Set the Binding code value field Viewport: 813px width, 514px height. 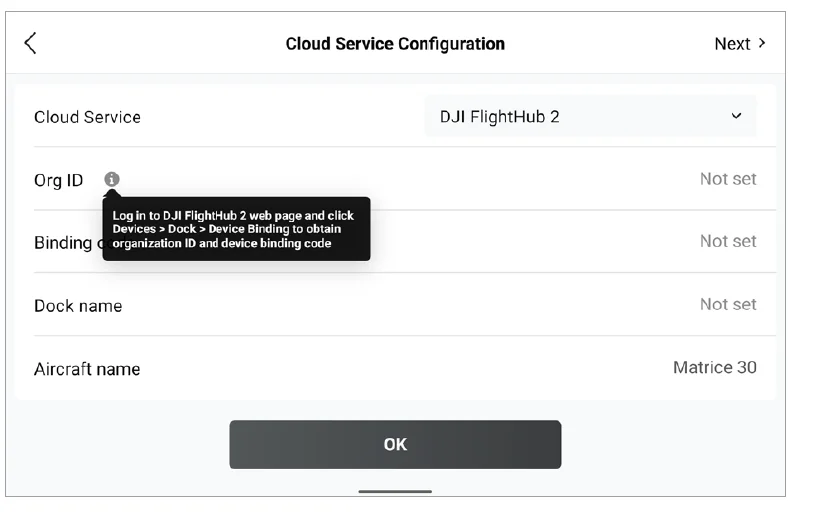[x=727, y=242]
